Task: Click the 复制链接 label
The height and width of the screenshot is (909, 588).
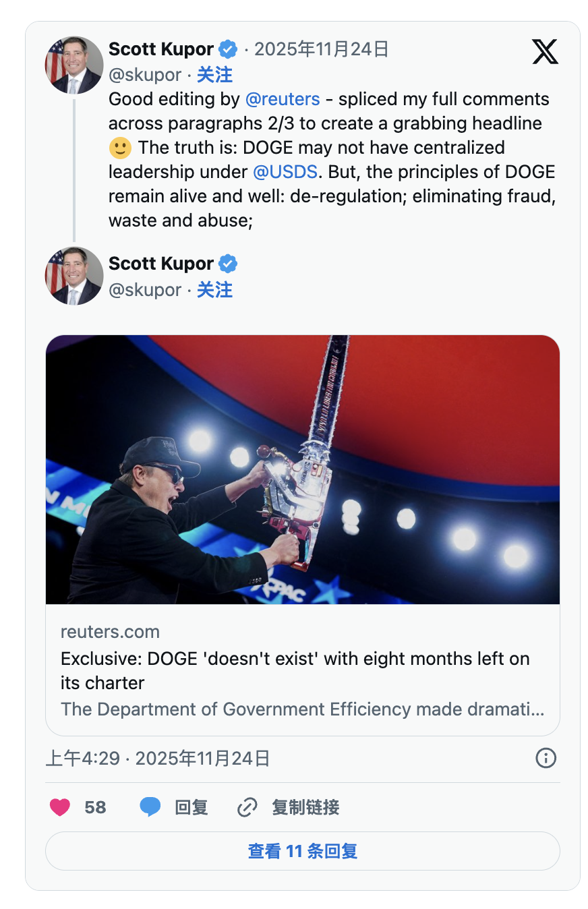Action: coord(305,807)
